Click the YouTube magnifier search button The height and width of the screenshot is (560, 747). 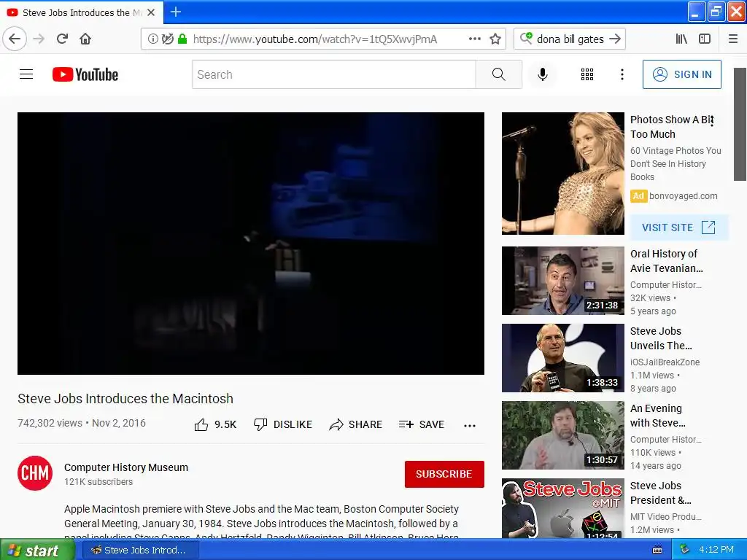[x=499, y=74]
